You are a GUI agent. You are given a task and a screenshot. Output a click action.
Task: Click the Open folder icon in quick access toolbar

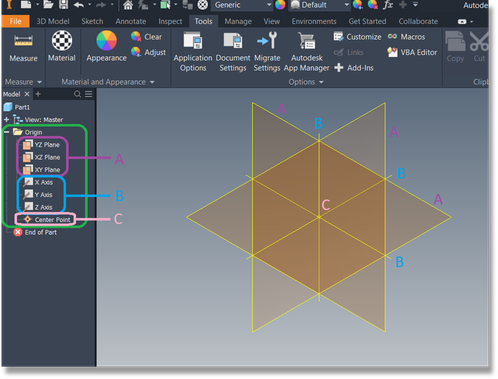point(48,5)
